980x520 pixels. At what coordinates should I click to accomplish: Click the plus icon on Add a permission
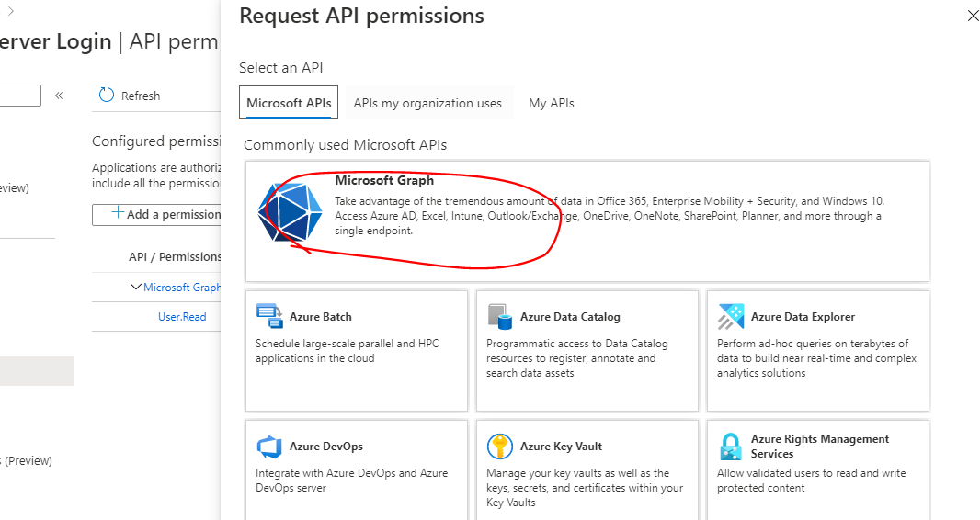click(118, 213)
